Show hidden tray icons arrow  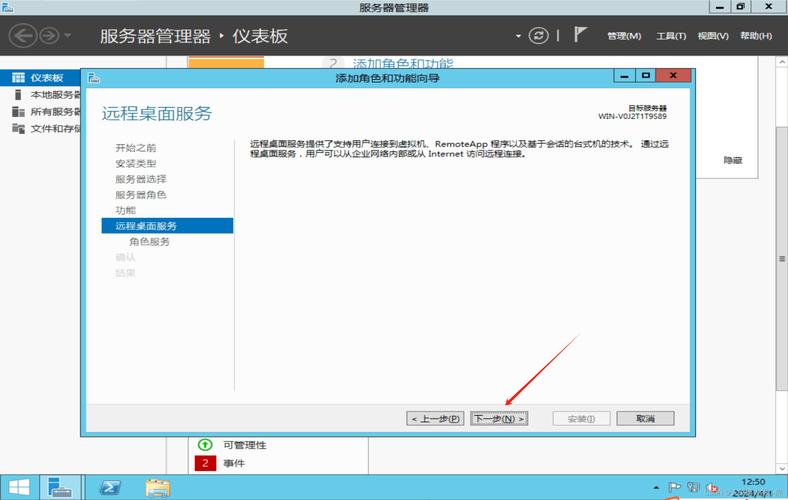pos(656,487)
